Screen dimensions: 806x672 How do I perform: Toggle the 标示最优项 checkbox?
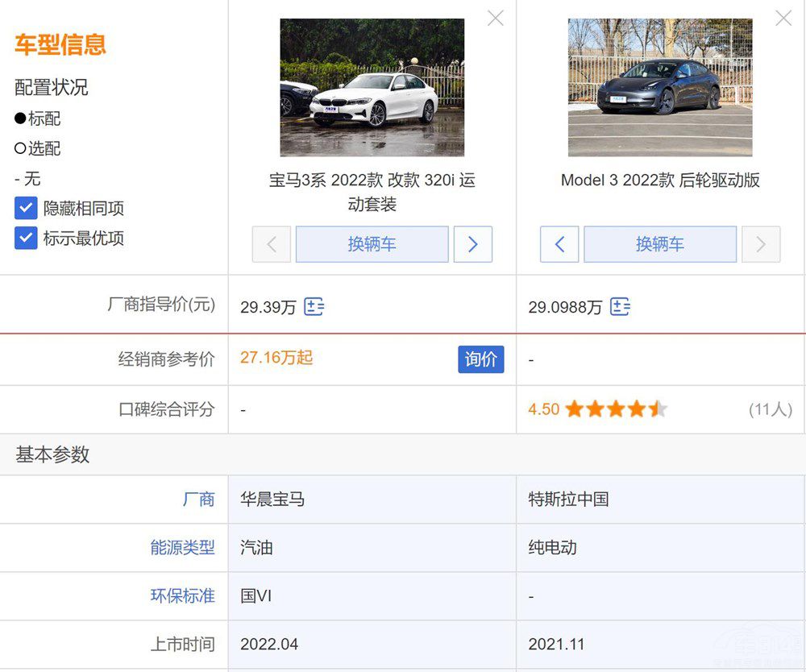26,239
